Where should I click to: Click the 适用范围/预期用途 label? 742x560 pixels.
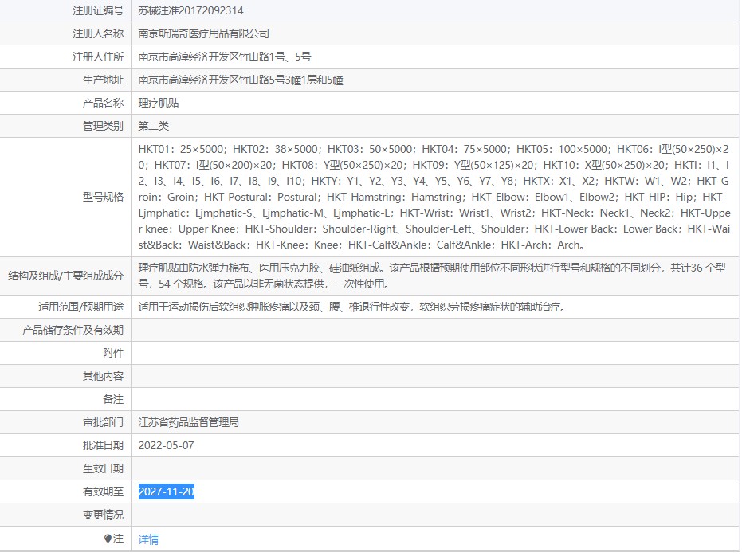click(81, 307)
